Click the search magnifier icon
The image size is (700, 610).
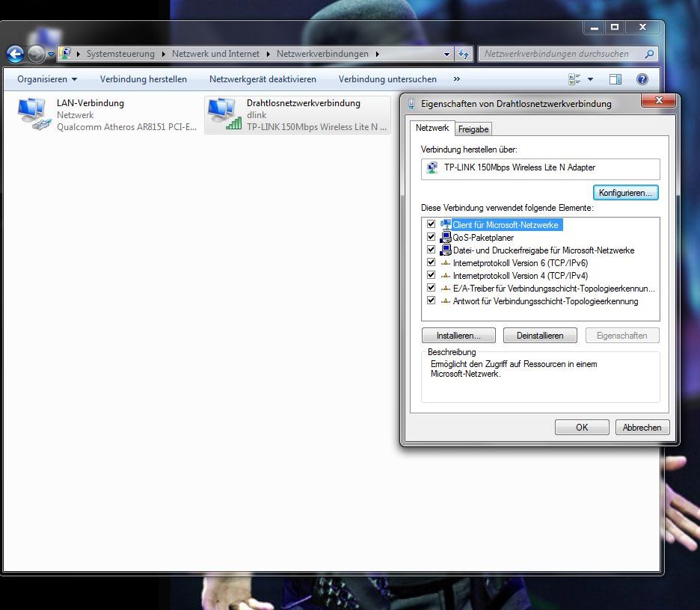[x=650, y=54]
